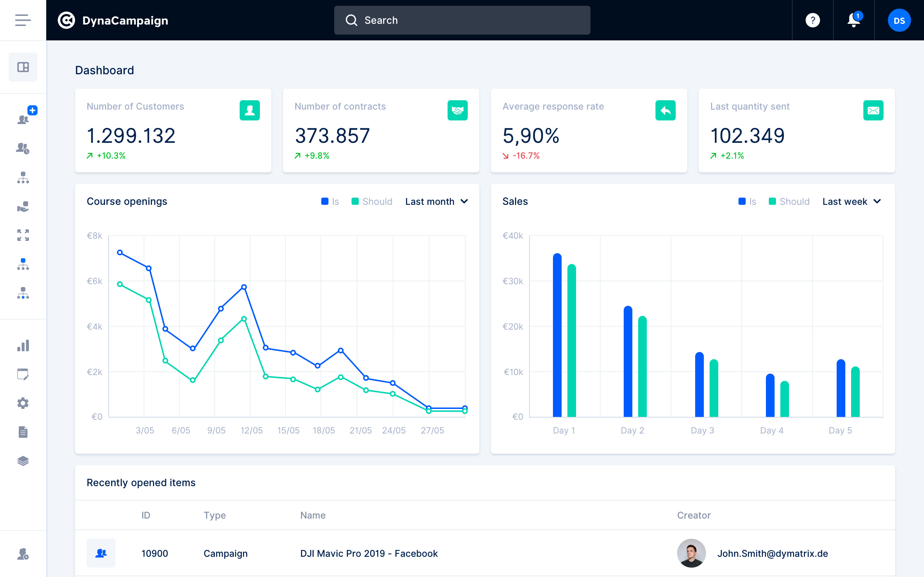Open the document icon in sidebar
The width and height of the screenshot is (924, 577).
tap(23, 432)
